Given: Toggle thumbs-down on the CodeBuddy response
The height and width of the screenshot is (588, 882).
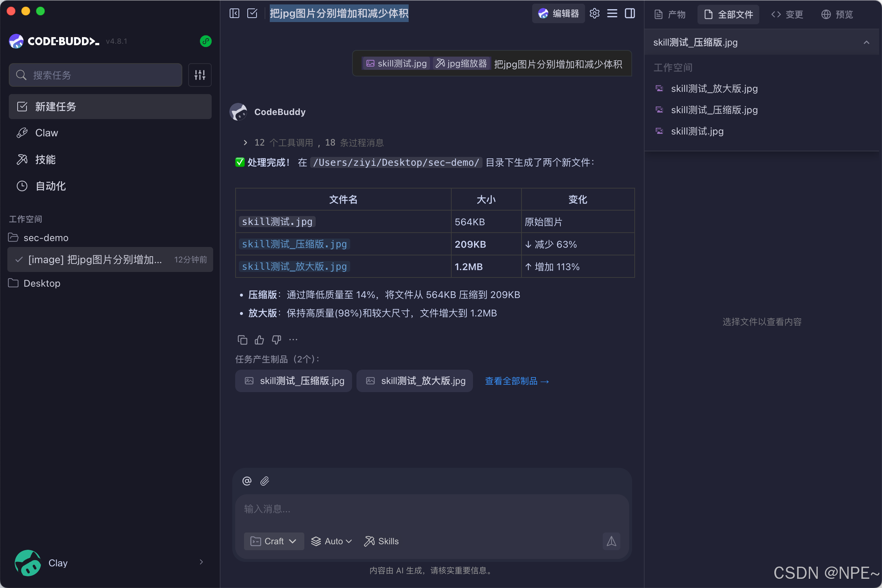Looking at the screenshot, I should 276,339.
